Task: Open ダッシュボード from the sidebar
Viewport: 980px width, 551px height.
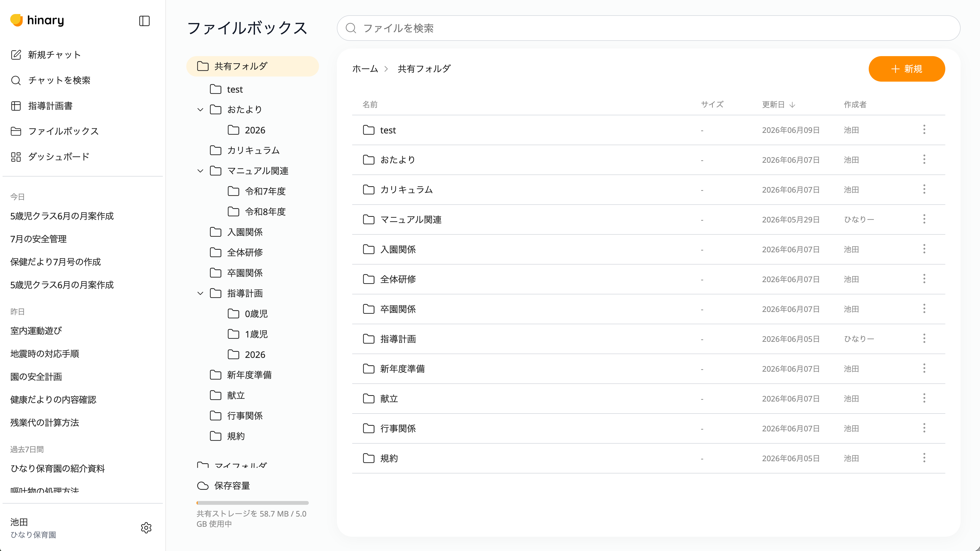Action: 50,157
